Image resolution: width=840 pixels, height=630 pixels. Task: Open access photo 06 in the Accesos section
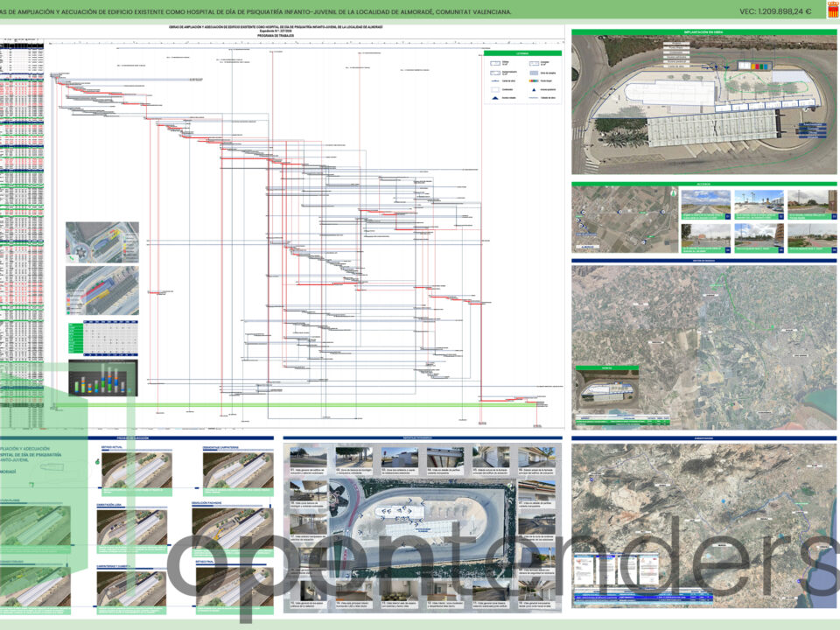812,238
